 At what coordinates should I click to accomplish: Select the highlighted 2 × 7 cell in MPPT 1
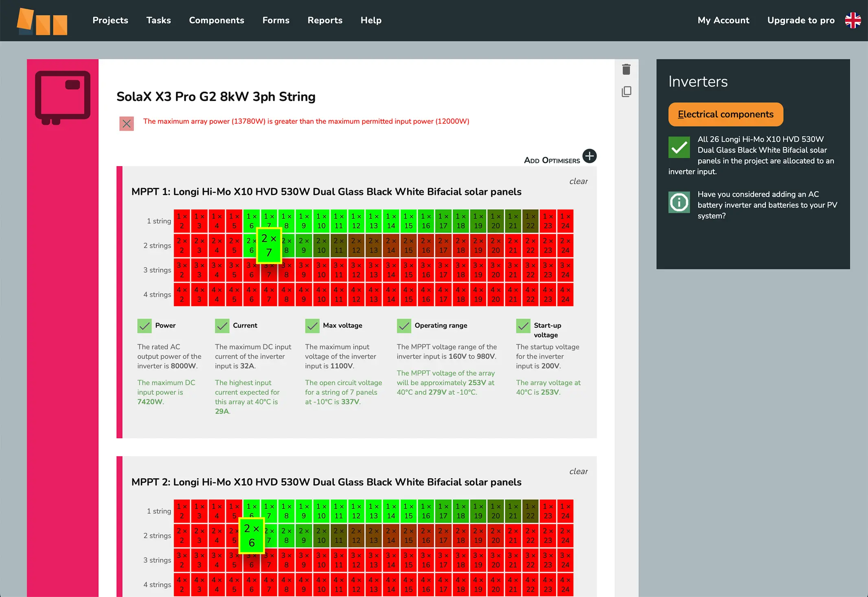(269, 246)
